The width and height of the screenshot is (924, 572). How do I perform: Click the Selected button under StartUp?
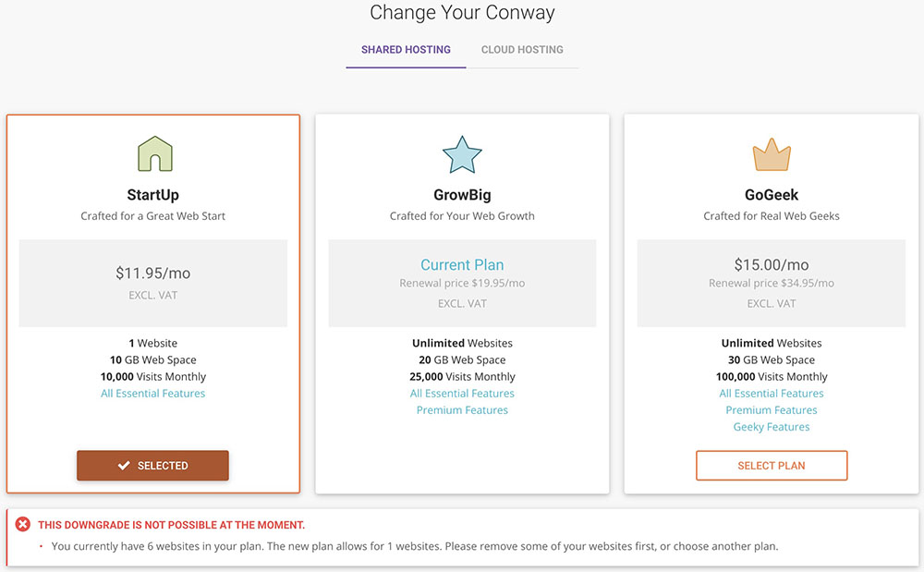click(x=152, y=466)
